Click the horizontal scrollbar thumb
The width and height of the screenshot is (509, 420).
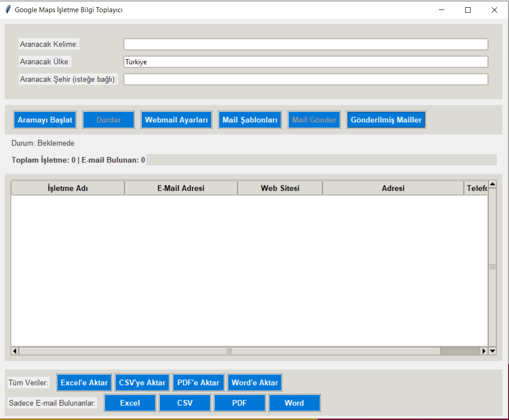tap(229, 351)
